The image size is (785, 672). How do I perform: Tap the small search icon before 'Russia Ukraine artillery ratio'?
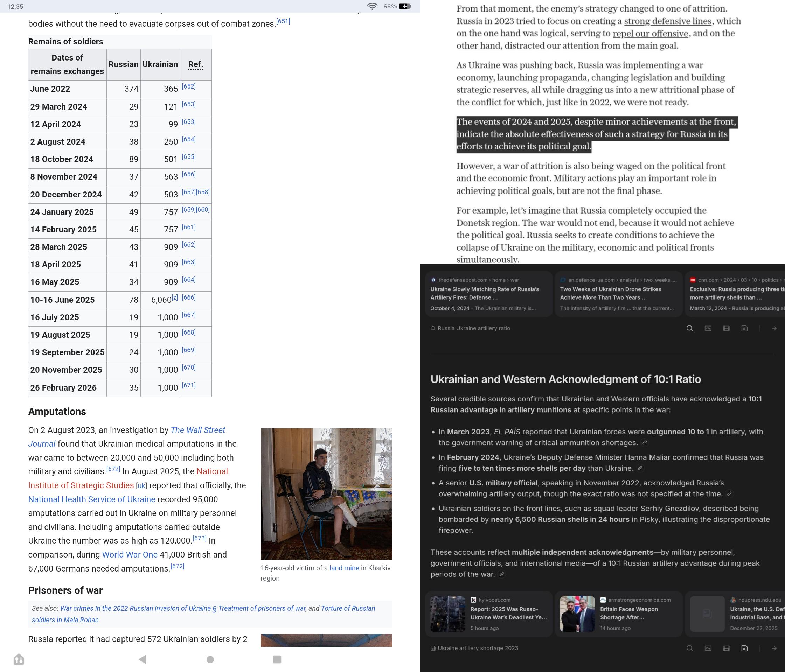[433, 328]
